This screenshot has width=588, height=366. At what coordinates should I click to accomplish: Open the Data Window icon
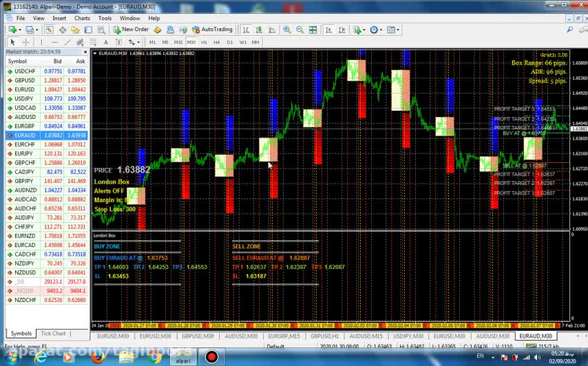[x=63, y=30]
